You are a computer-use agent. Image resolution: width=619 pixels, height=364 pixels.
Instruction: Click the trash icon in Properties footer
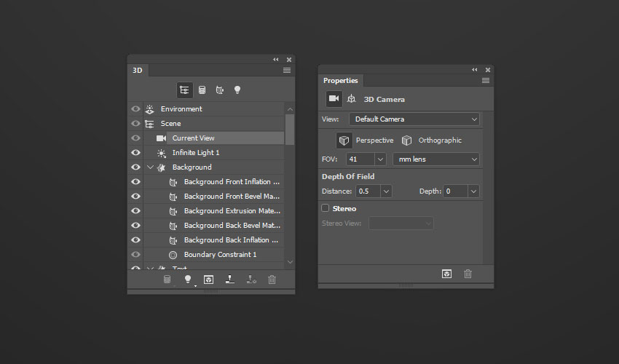[x=468, y=274]
